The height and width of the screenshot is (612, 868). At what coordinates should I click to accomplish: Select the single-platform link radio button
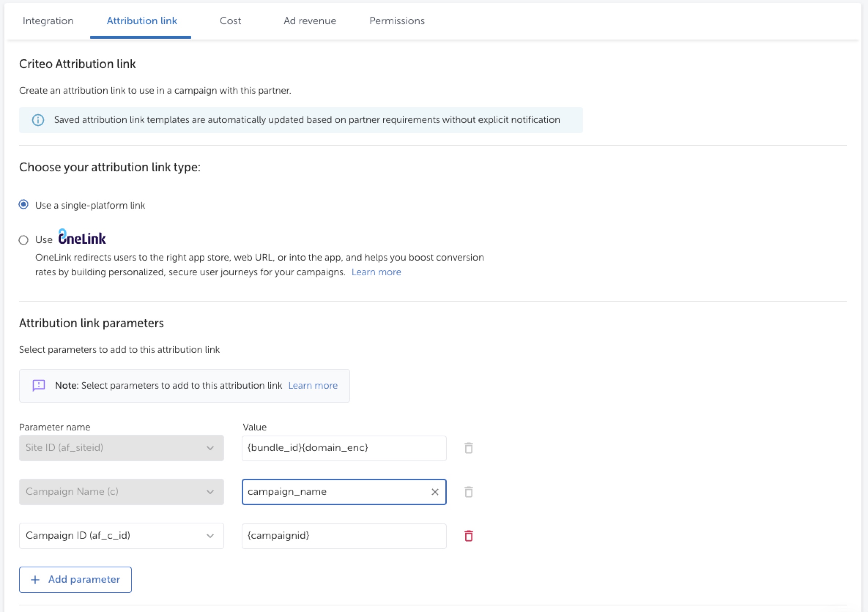point(23,205)
